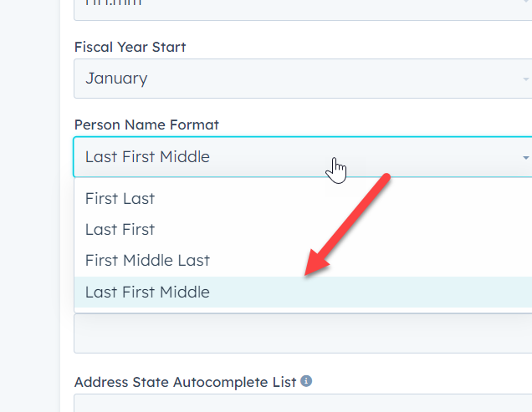Click the "Person Name Format" label
The image size is (532, 412).
146,125
